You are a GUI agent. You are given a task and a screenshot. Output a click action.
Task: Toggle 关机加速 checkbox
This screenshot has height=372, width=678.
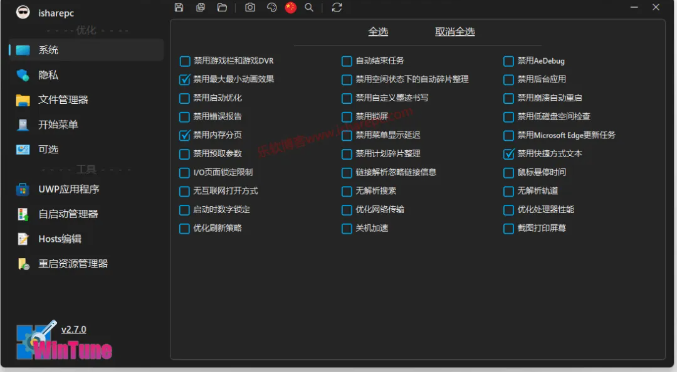click(x=347, y=228)
